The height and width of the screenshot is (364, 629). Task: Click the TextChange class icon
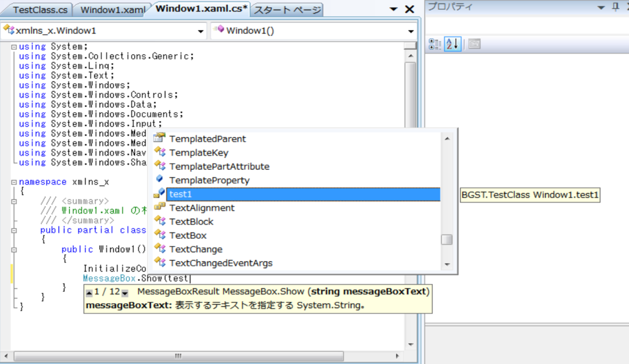pyautogui.click(x=159, y=248)
